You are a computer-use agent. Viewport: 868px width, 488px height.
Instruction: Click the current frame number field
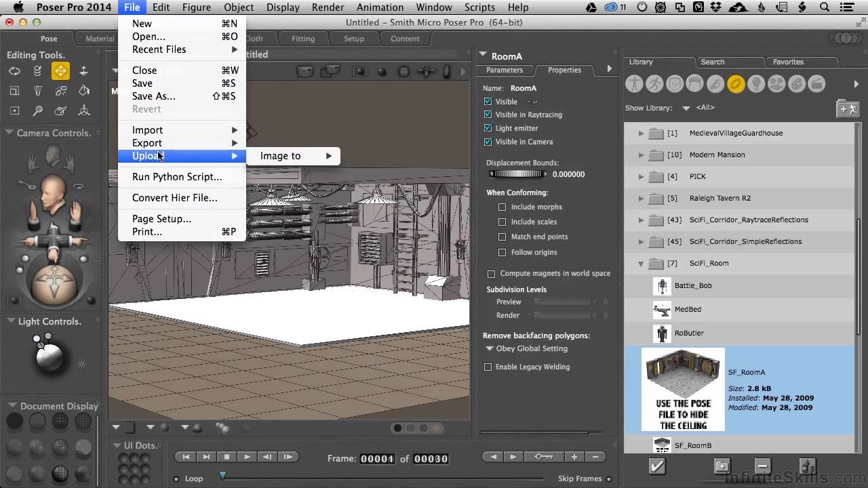(377, 459)
